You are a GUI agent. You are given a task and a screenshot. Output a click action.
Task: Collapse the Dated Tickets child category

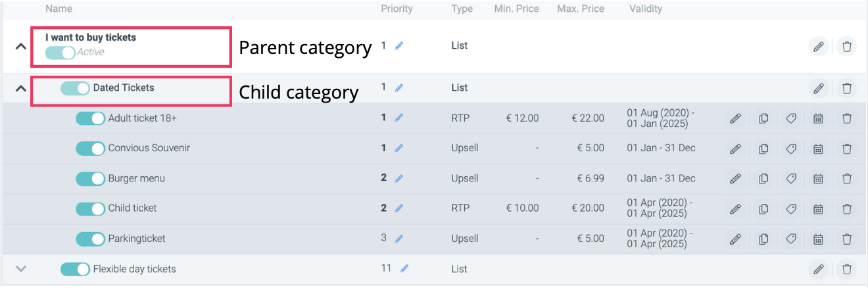[21, 88]
